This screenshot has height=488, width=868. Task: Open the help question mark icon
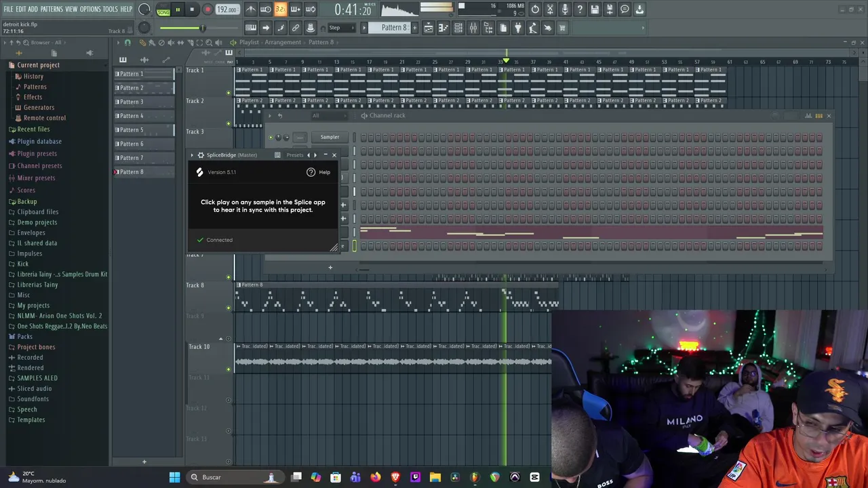click(x=580, y=9)
